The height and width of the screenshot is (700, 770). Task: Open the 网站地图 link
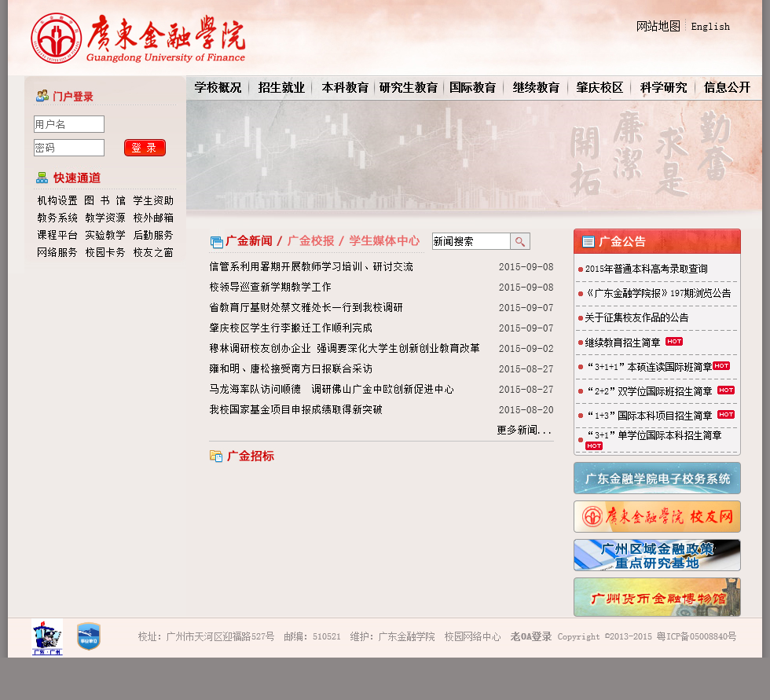click(x=658, y=26)
